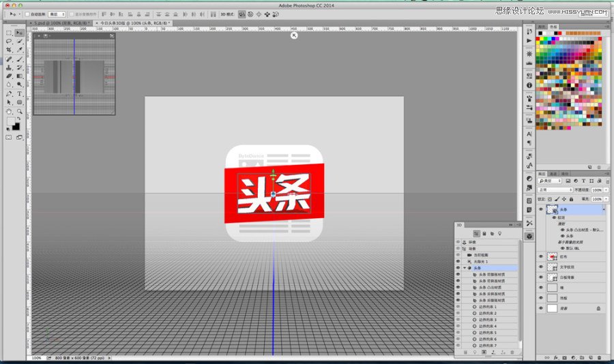Image resolution: width=614 pixels, height=364 pixels.
Task: Open the auto-select 图层 dropdown in options bar
Action: [x=57, y=14]
